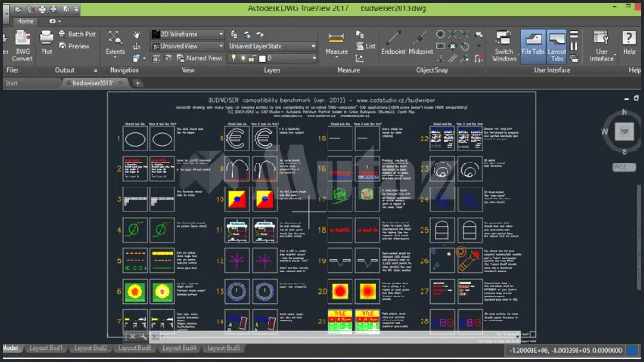
Task: Click the ID Point coordinate icon in Measure panel
Action: (x=360, y=59)
